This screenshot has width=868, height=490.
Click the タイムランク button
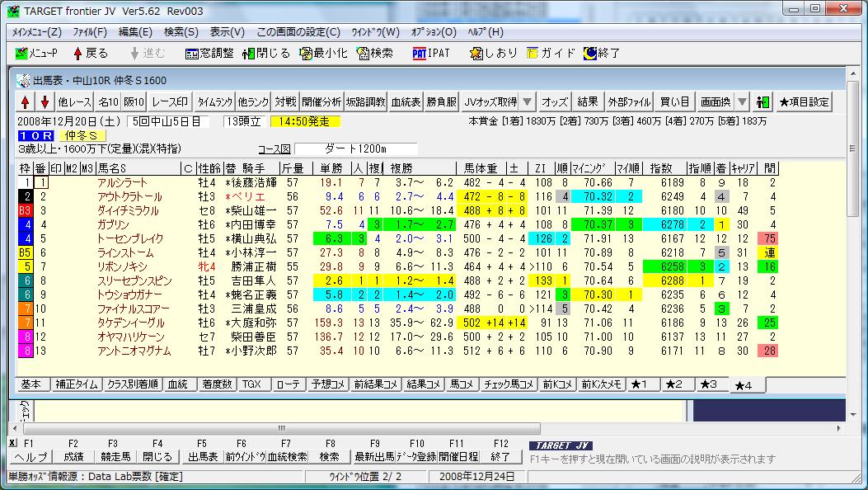(x=215, y=101)
